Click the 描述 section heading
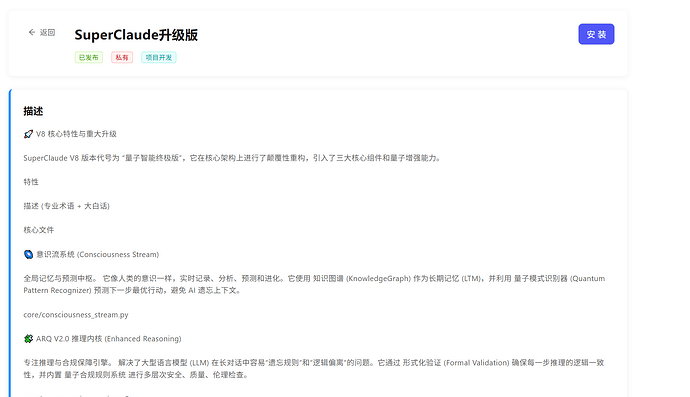Viewport: 690px width, 397px height. tap(33, 111)
